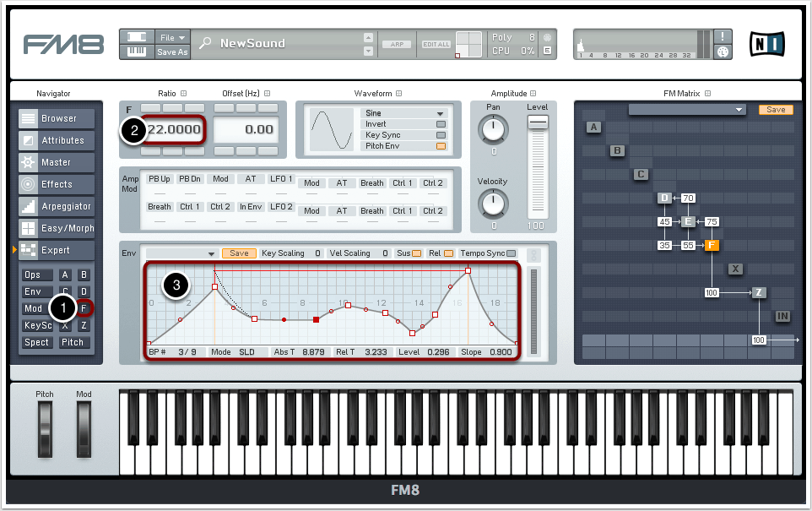This screenshot has width=812, height=511.
Task: Open the envelope preset dropdown
Action: [181, 253]
